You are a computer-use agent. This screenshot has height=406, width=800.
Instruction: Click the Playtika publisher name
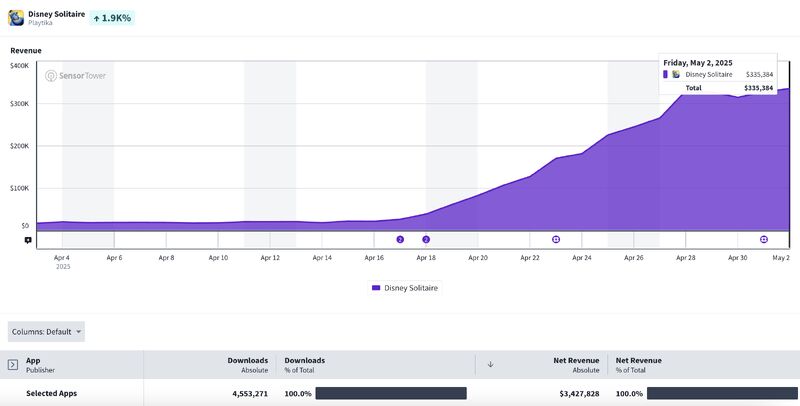pyautogui.click(x=40, y=23)
